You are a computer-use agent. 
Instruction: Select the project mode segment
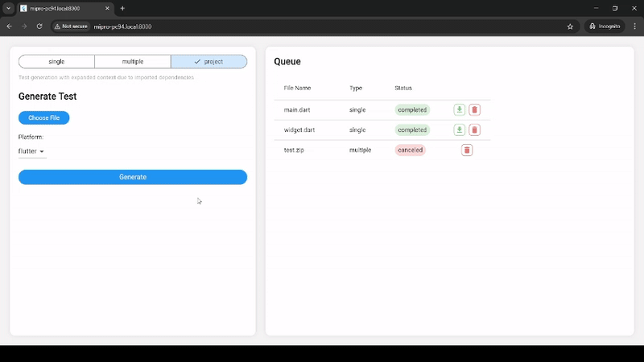pos(209,62)
